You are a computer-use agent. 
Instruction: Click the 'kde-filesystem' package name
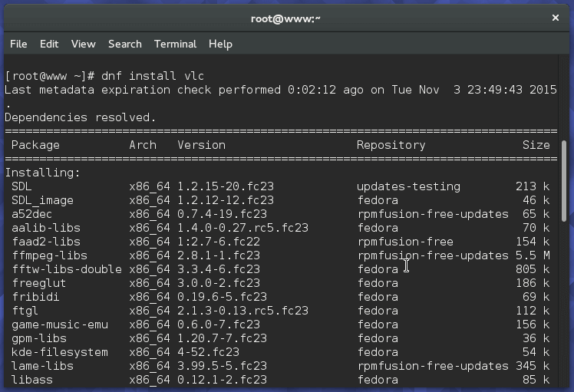pos(60,352)
